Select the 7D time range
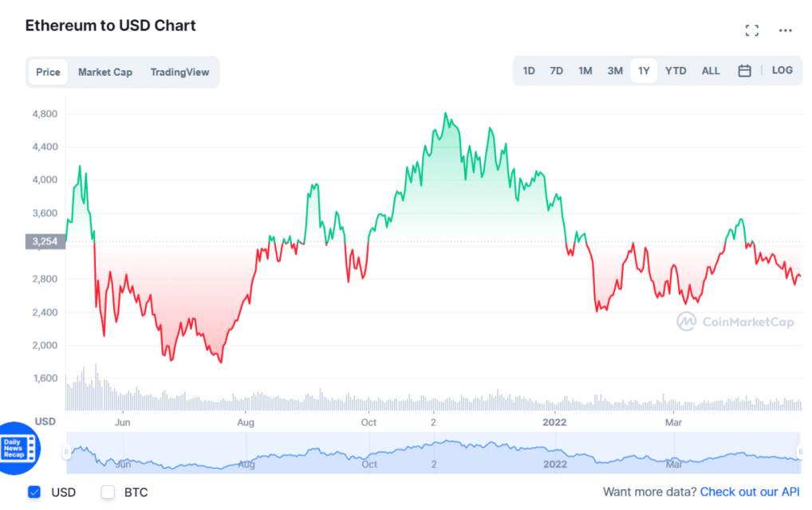 (x=556, y=71)
